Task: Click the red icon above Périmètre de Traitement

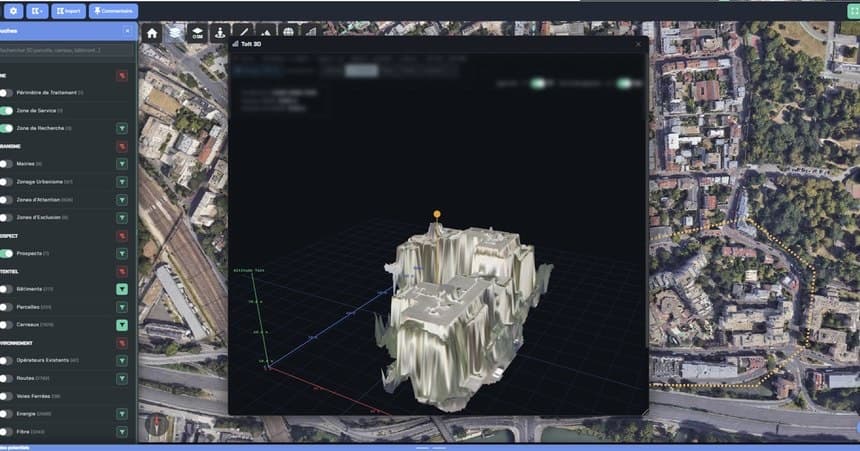Action: point(122,75)
